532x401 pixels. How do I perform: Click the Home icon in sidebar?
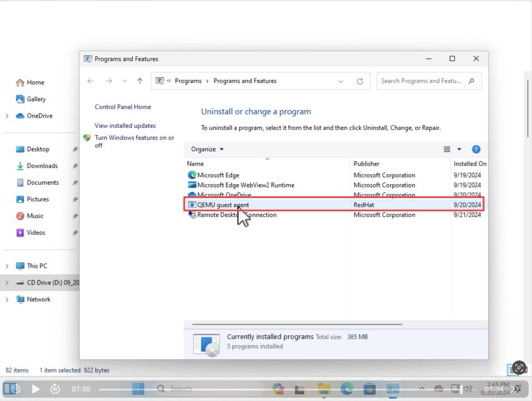point(20,82)
